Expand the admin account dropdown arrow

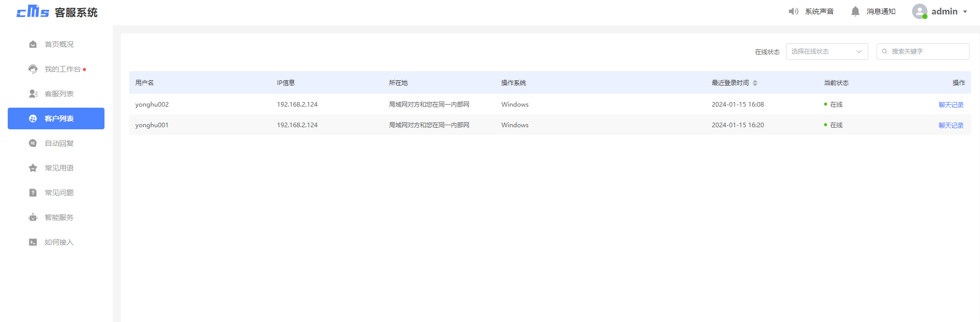point(965,12)
